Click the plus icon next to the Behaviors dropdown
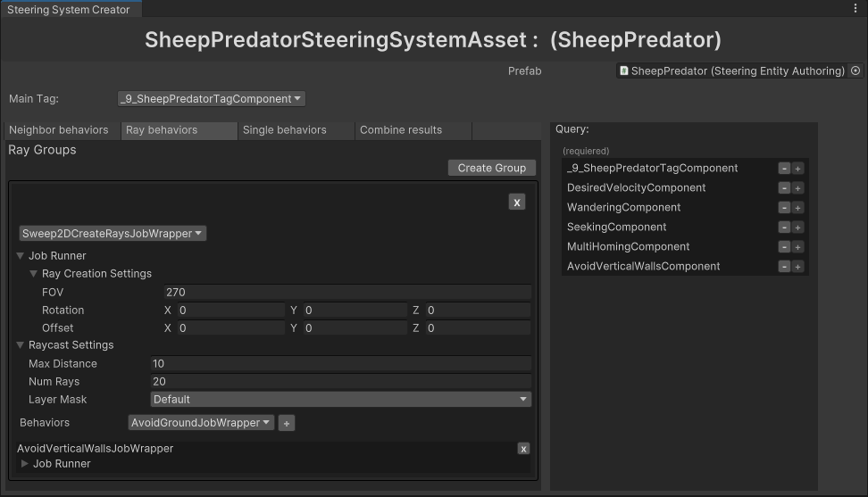This screenshot has height=497, width=868. click(x=287, y=423)
